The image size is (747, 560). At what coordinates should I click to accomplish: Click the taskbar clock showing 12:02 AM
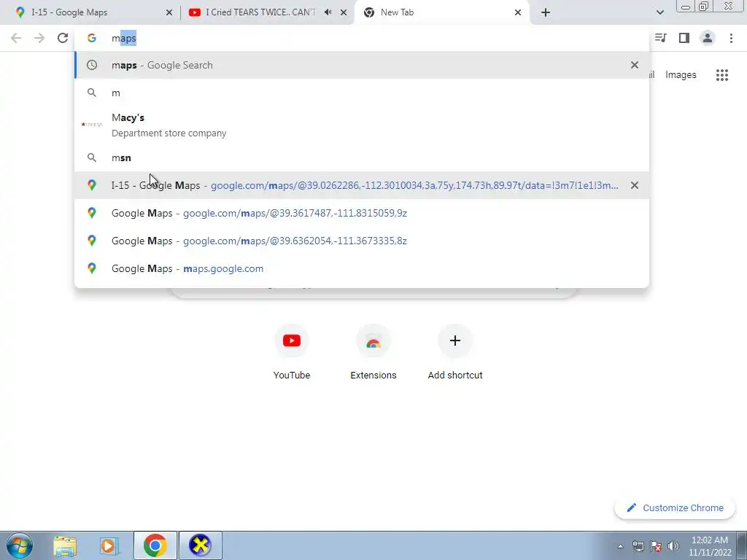coord(709,546)
